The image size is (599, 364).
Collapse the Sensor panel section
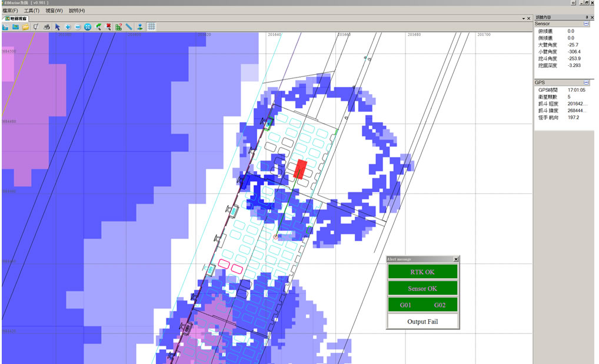586,24
